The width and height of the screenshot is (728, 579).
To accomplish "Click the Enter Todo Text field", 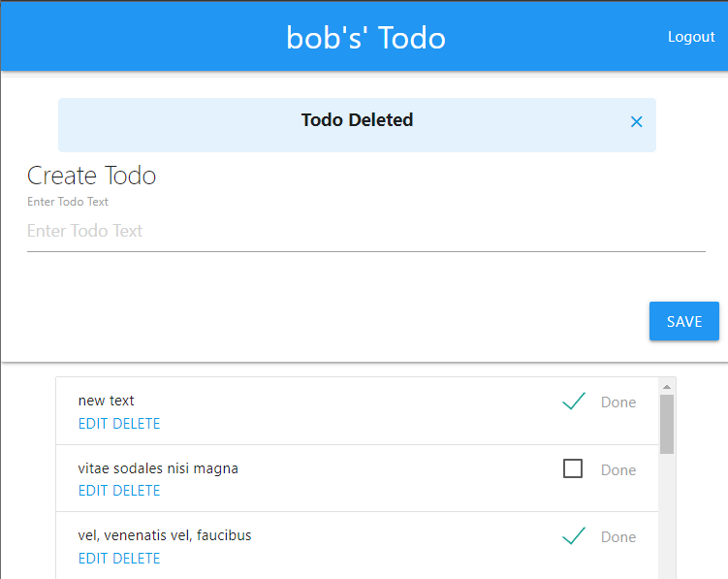I will pos(365,231).
